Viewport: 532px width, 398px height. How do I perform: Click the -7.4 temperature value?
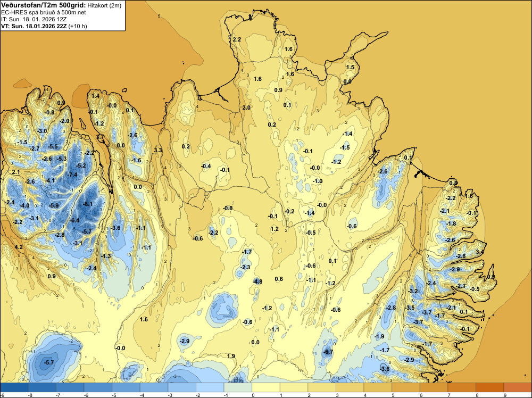(x=72, y=175)
